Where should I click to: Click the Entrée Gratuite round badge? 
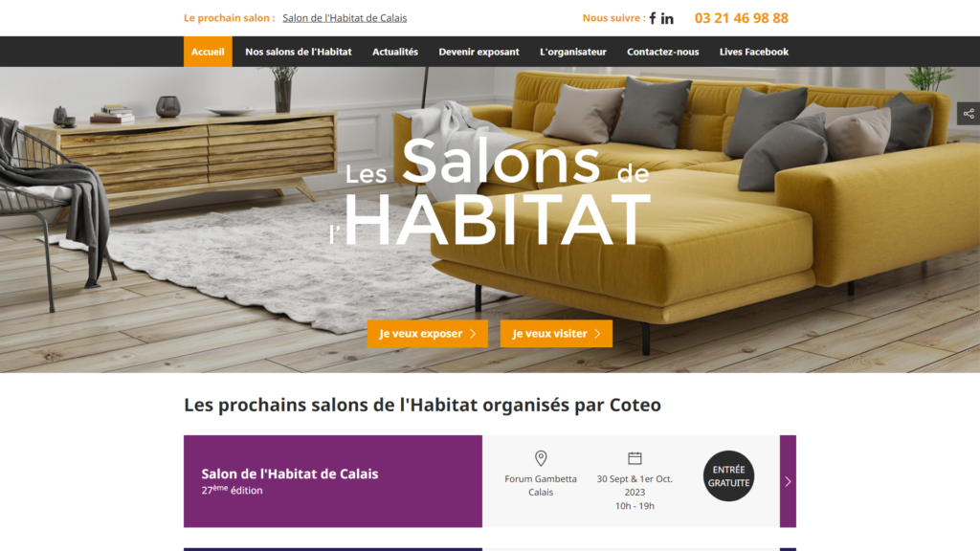728,476
